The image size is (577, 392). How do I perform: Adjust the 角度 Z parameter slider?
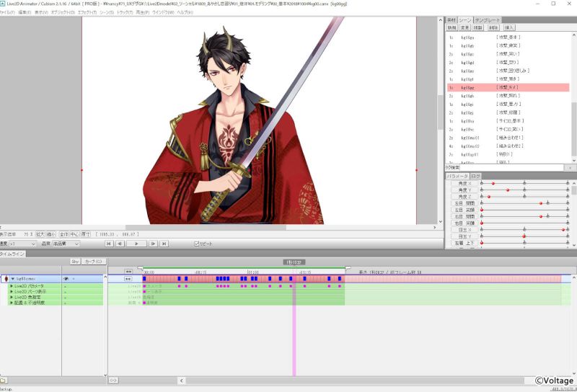click(x=524, y=197)
